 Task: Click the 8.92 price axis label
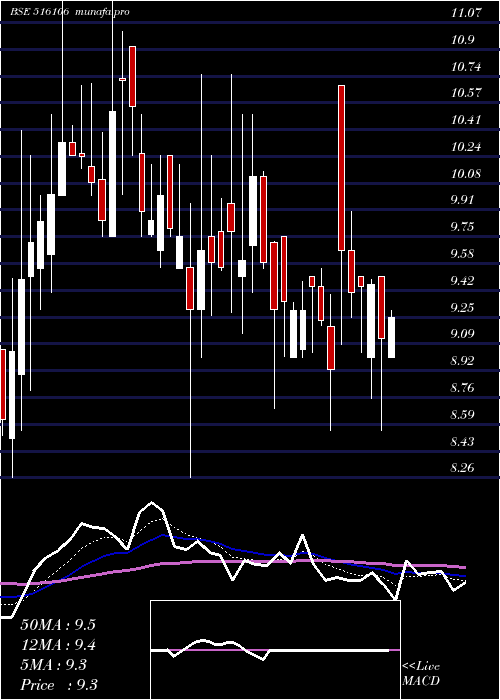(462, 361)
